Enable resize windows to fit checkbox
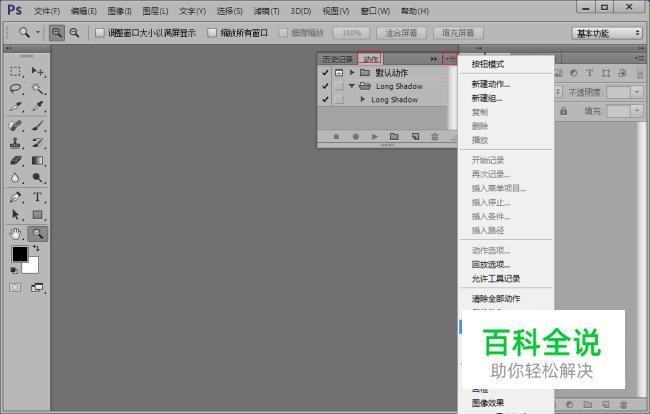Image resolution: width=650 pixels, height=414 pixels. tap(99, 33)
